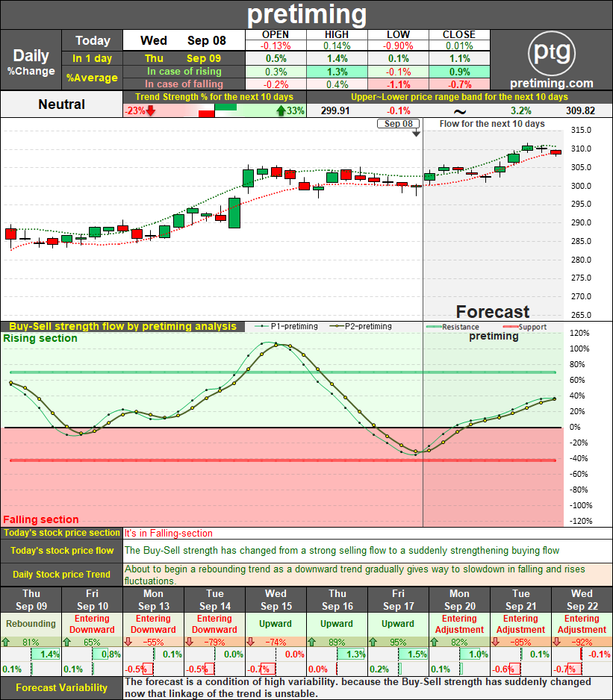Viewport: 613px width, 700px height.
Task: Click the LOW column header
Action: point(398,35)
